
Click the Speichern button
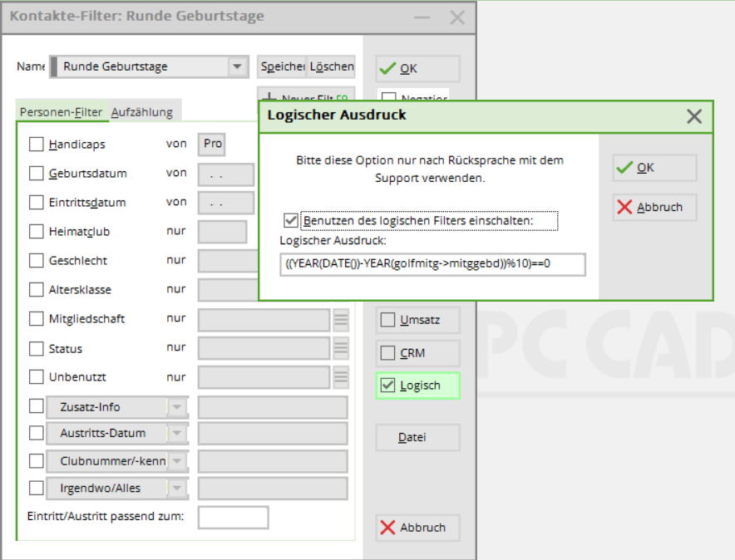pos(282,66)
